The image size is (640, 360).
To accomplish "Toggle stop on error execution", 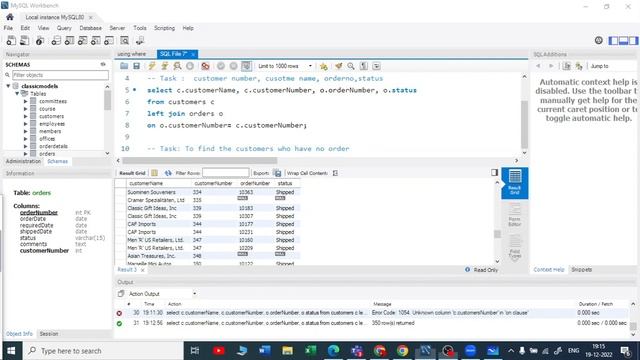I will pos(205,66).
